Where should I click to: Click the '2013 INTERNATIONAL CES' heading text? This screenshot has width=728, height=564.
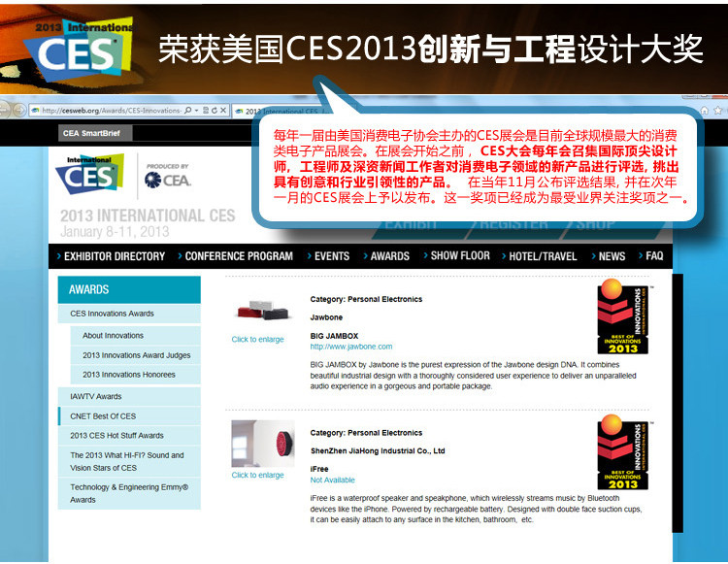pos(148,216)
